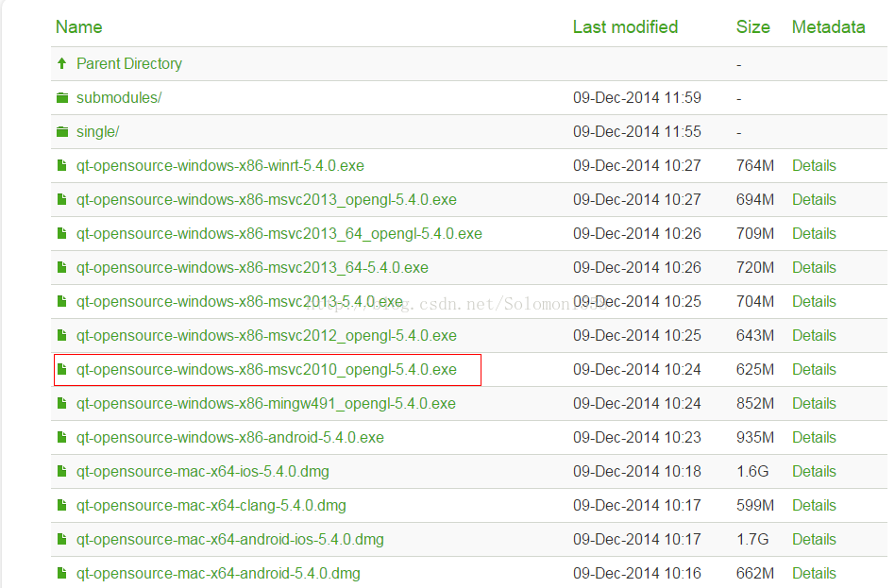This screenshot has width=895, height=588.
Task: Click the 09-Dec-2014 10:23 timestamp
Action: [637, 437]
